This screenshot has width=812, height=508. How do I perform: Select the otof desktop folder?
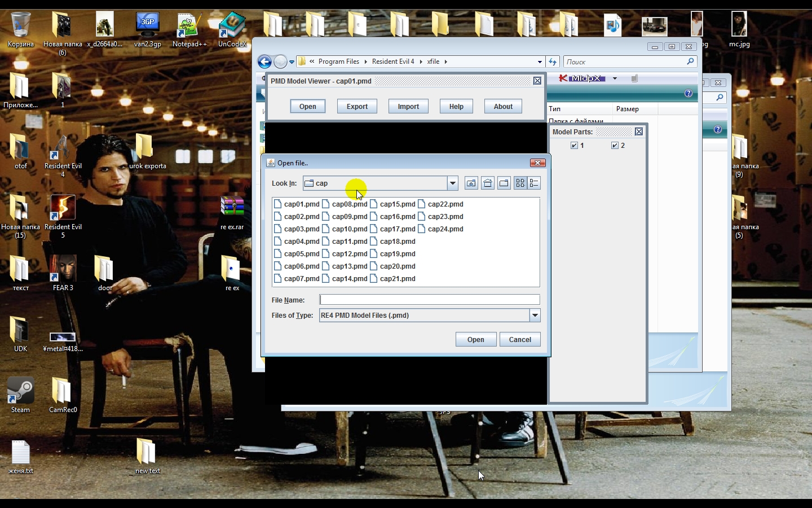(x=21, y=151)
